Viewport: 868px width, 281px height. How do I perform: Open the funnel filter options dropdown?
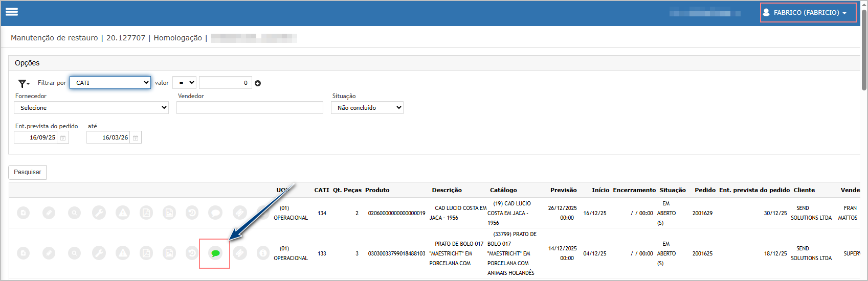click(24, 83)
